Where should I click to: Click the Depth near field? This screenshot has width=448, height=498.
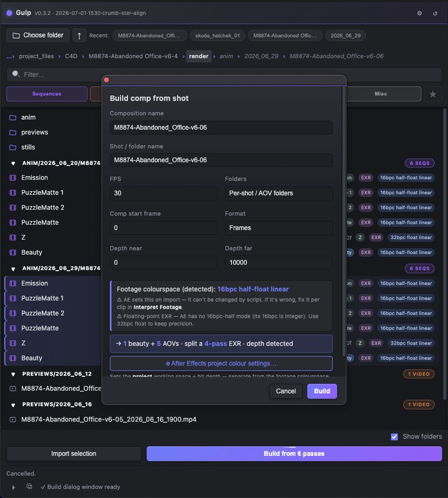[164, 262]
